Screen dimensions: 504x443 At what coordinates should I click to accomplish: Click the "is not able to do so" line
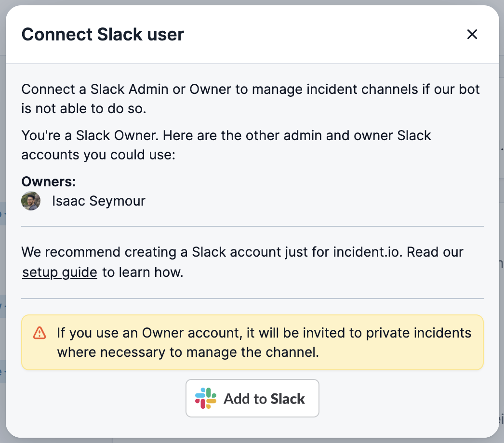click(84, 108)
